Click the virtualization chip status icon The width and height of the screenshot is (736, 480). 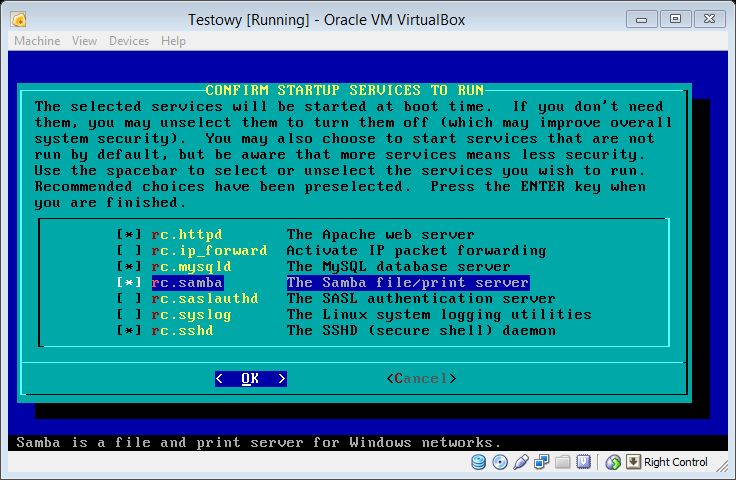click(583, 462)
